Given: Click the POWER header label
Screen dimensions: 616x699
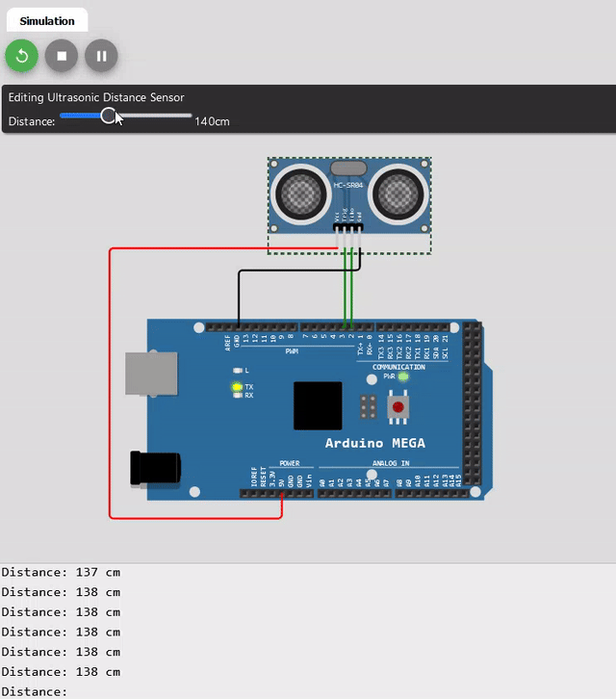Looking at the screenshot, I should (x=290, y=463).
